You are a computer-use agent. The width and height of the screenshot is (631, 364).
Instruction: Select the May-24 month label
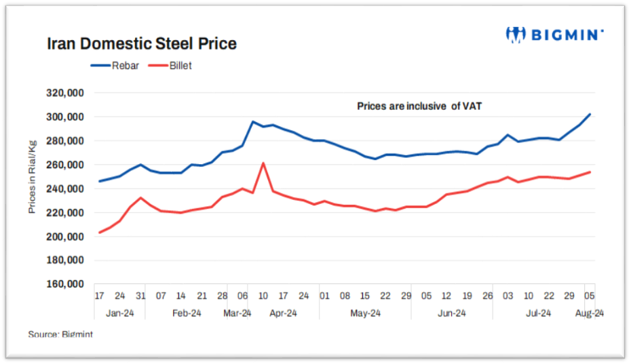click(x=364, y=312)
